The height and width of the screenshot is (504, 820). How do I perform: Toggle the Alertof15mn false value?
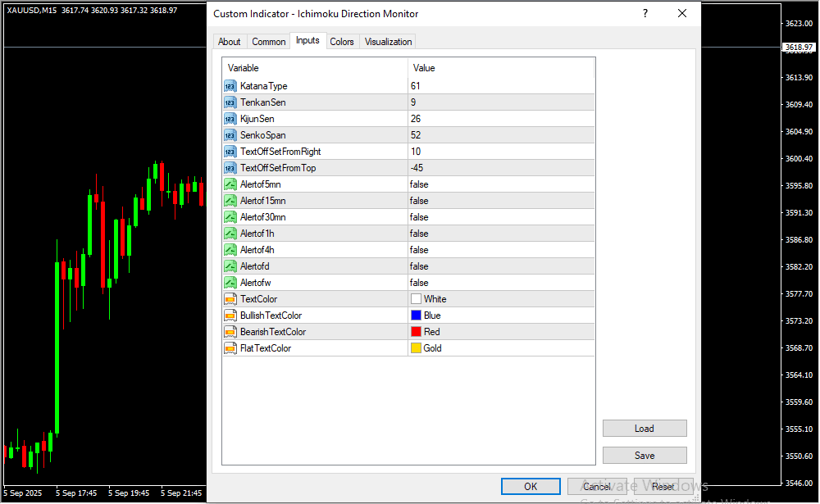click(500, 201)
